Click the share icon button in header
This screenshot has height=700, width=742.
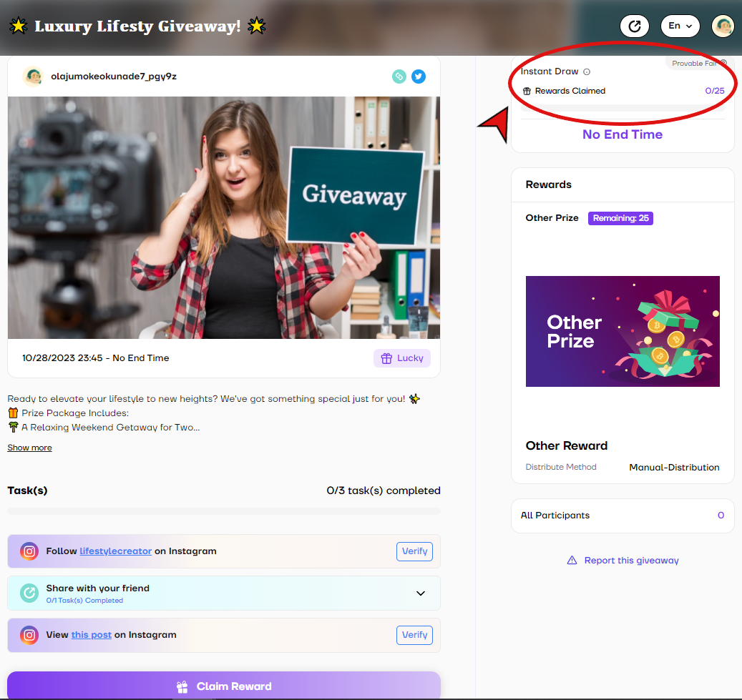coord(634,26)
